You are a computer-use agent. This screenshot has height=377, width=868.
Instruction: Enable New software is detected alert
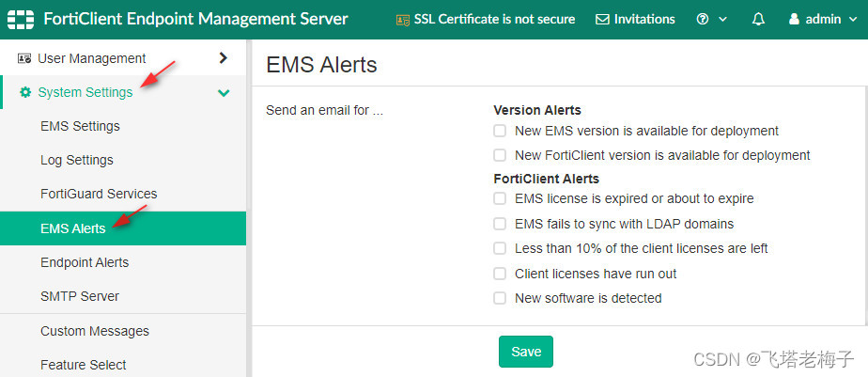500,298
